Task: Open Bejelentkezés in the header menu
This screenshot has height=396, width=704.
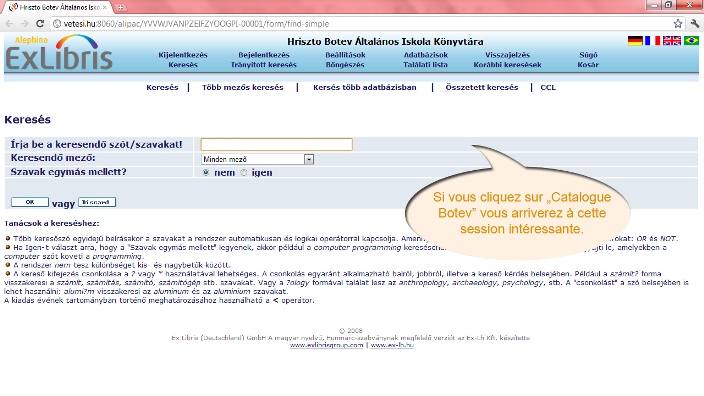Action: pyautogui.click(x=264, y=55)
